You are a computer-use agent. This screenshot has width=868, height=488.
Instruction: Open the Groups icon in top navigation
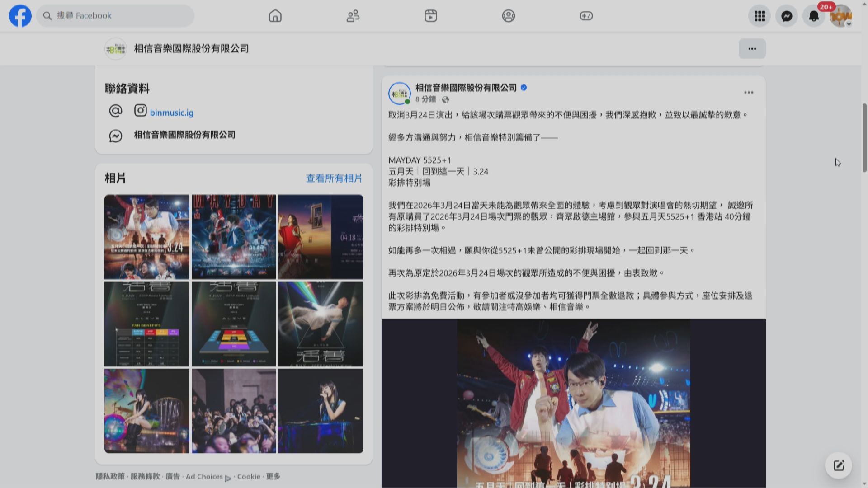click(508, 16)
